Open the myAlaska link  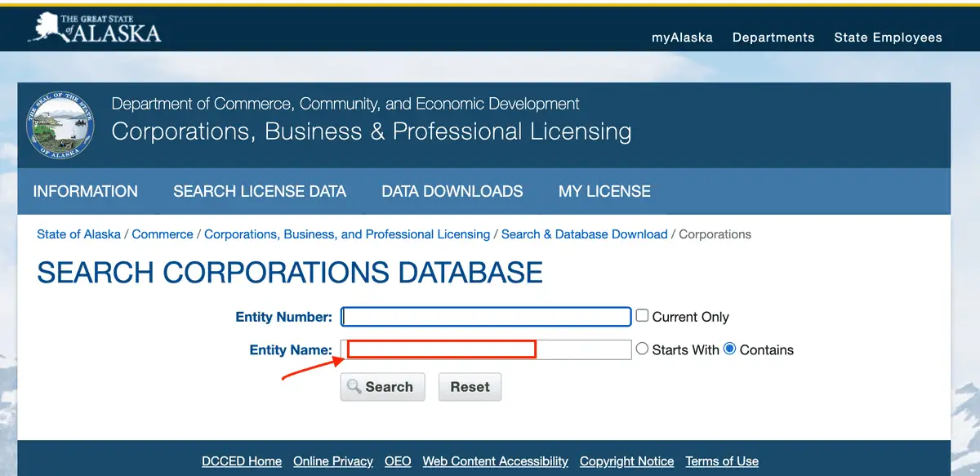coord(682,38)
